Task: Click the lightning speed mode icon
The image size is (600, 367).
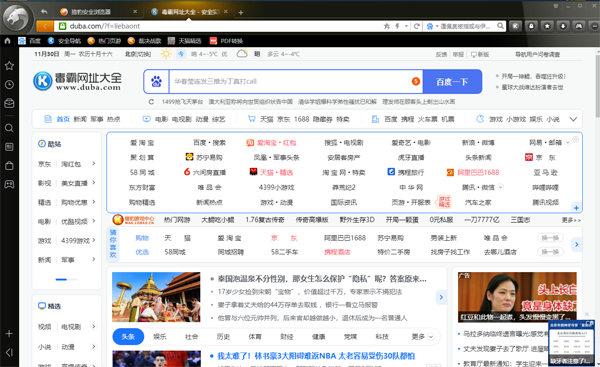Action: (398, 26)
